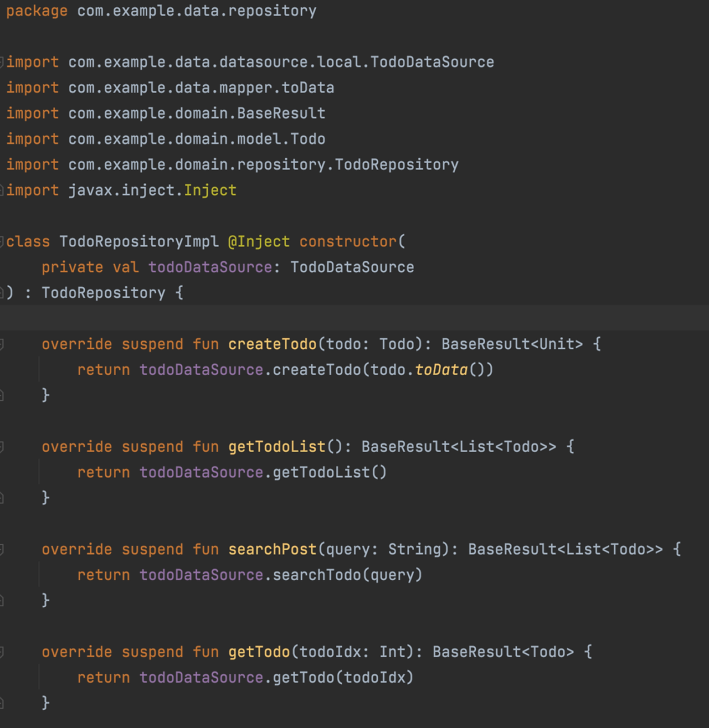Screen dimensions: 709x728
Task: Click the import line ending in 'mapper.toData'
Action: 171,87
